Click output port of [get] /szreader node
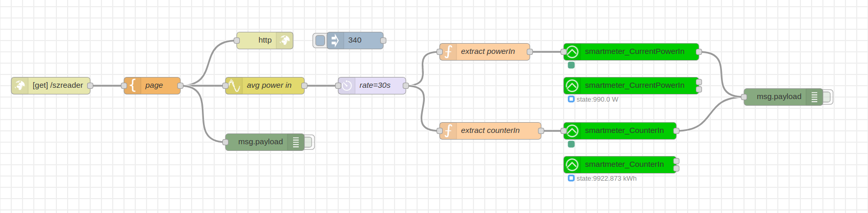The image size is (868, 213). pyautogui.click(x=90, y=86)
